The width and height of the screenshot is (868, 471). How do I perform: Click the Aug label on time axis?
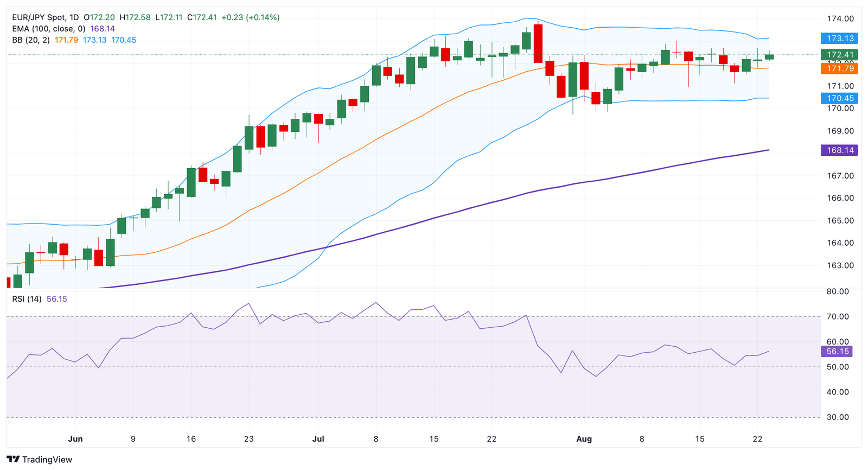point(584,439)
